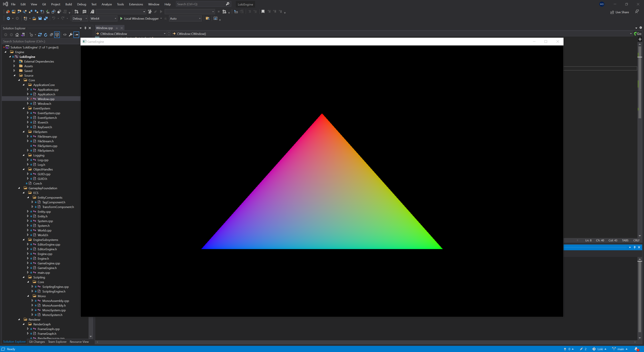
Task: Click the editor vertical scrollbar
Action: coord(640,140)
